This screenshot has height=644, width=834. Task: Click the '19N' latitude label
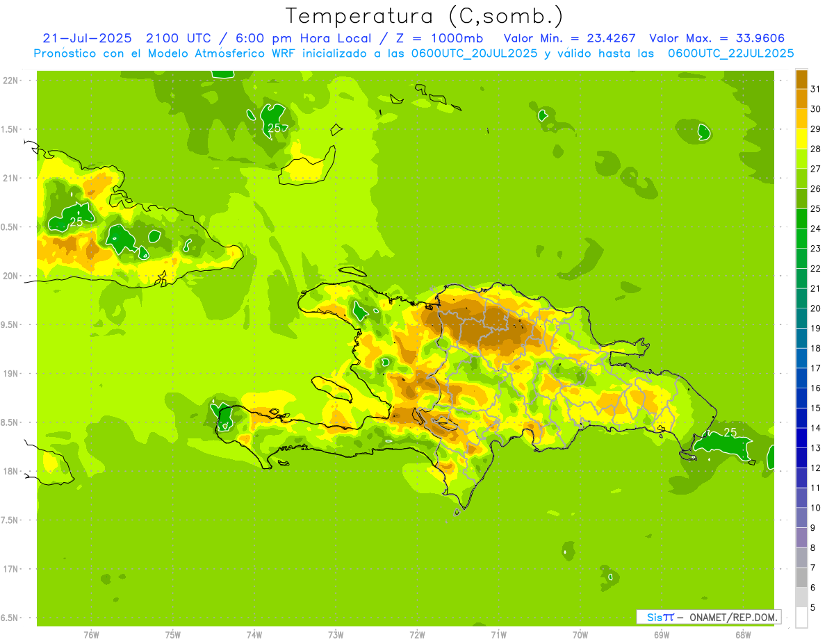click(11, 374)
